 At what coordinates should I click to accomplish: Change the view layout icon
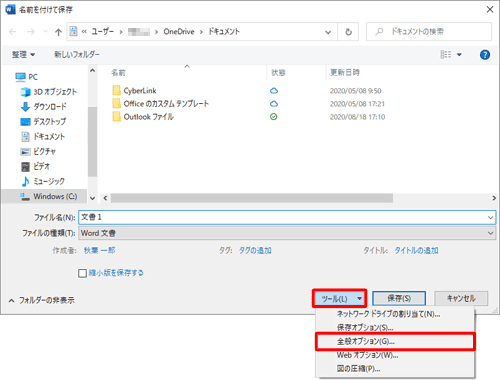446,54
